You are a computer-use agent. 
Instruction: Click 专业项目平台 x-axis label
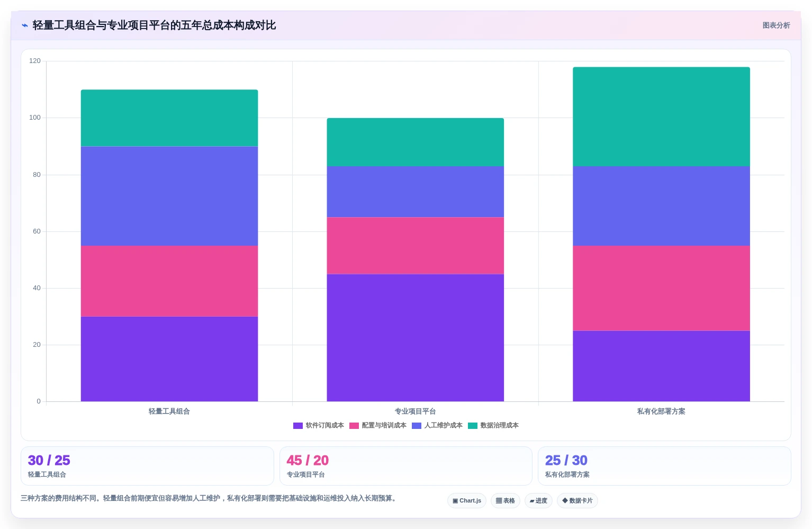tap(416, 411)
